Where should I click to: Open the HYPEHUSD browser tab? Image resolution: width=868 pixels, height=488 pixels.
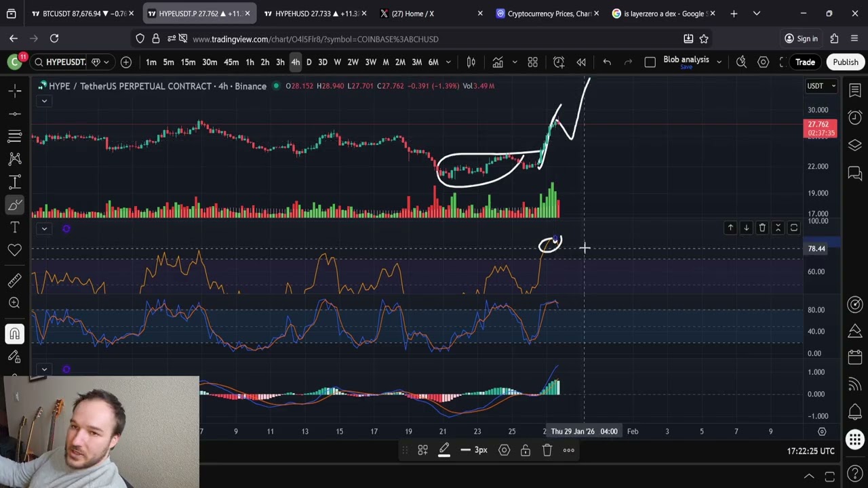pos(316,14)
